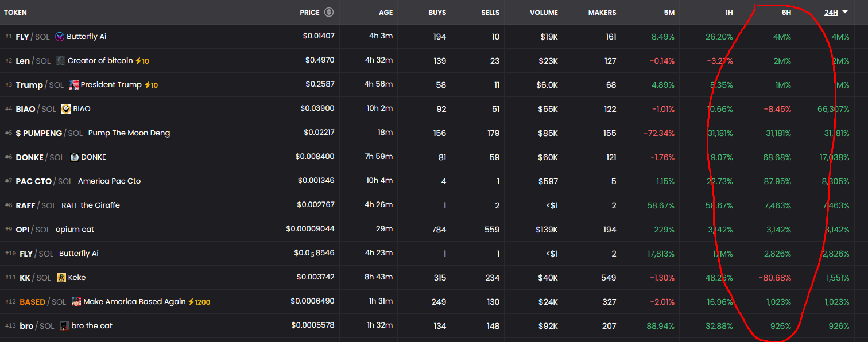Click the 24H sort arrow
The image size is (868, 342).
pos(845,12)
